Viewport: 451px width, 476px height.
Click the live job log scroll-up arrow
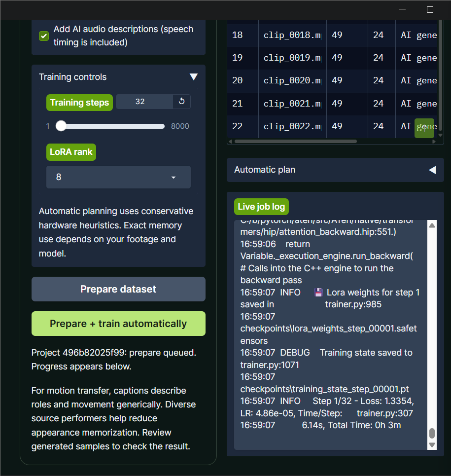tap(432, 225)
